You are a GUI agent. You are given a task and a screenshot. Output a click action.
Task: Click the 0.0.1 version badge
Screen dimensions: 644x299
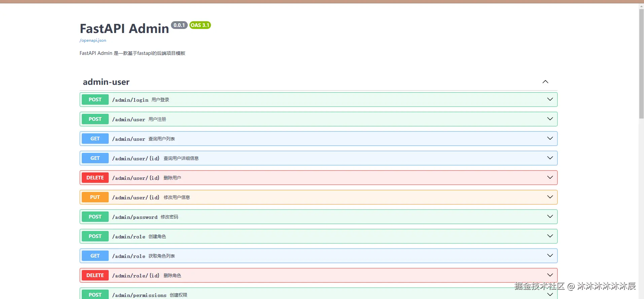tap(179, 25)
